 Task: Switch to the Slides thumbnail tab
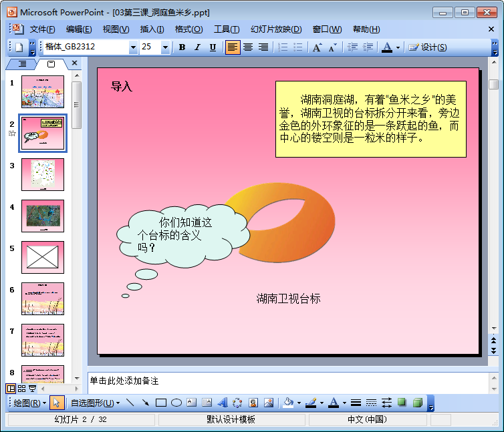[x=51, y=64]
